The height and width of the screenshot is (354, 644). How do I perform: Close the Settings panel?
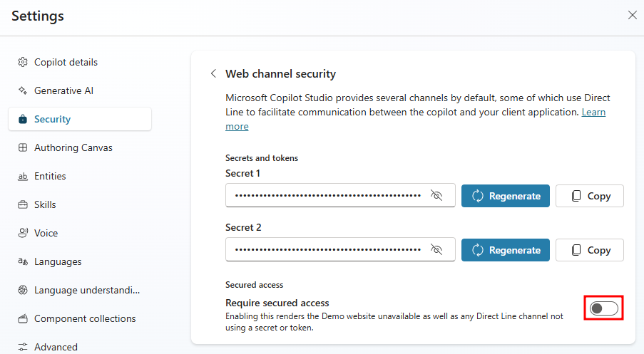632,15
